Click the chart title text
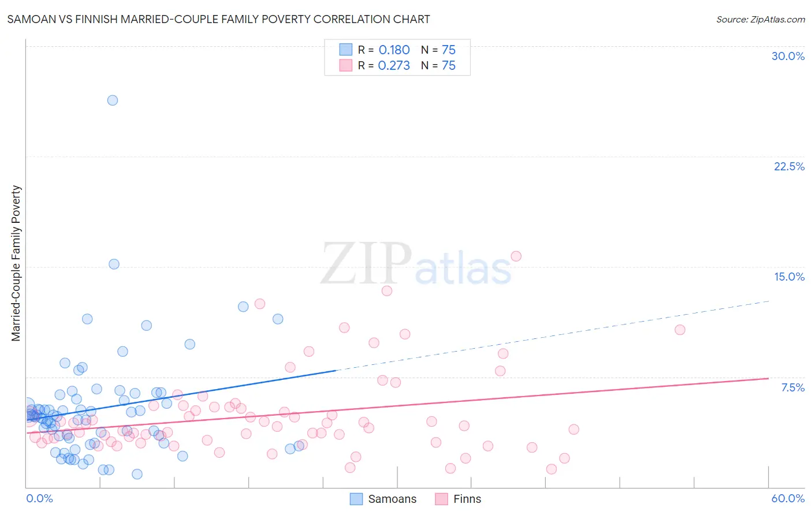This screenshot has width=812, height=515. pyautogui.click(x=218, y=19)
